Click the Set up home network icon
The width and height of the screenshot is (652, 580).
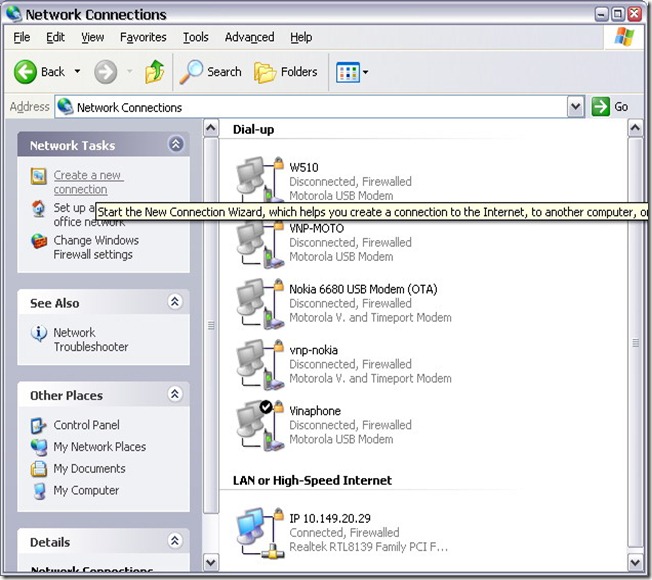coord(38,208)
